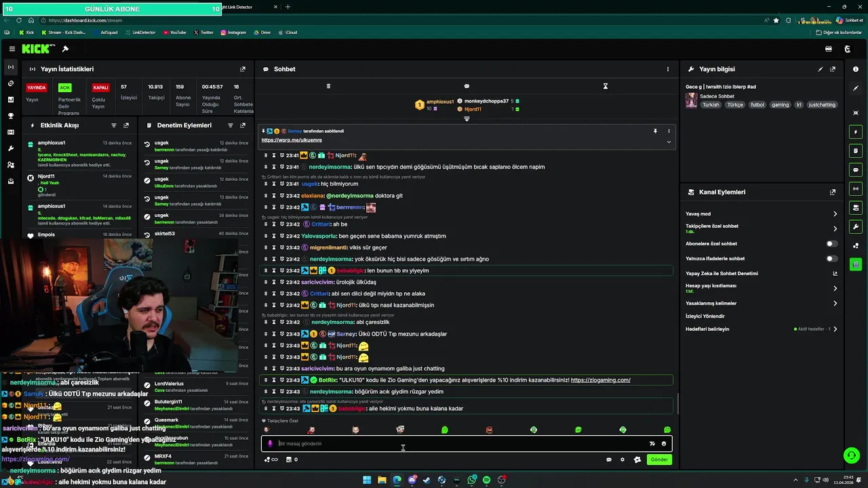This screenshot has height=488, width=868.
Task: Filter the Etkinlik Akışı list
Action: pos(114,125)
